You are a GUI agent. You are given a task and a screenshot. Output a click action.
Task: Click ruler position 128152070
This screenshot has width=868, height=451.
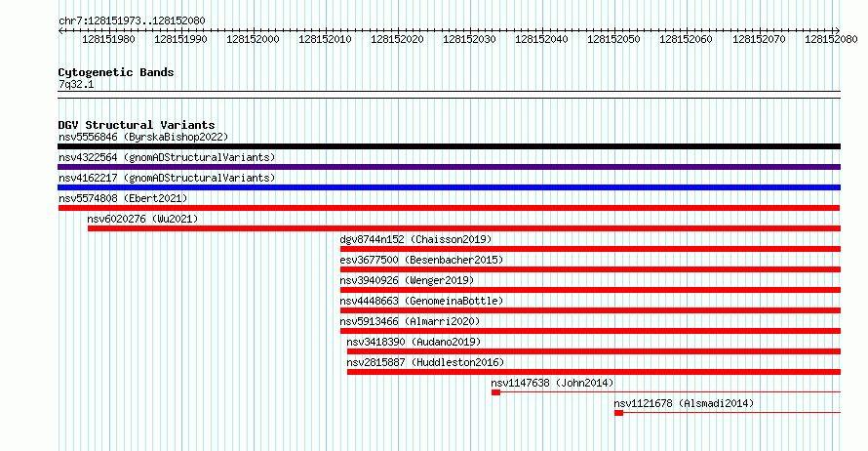(x=759, y=39)
